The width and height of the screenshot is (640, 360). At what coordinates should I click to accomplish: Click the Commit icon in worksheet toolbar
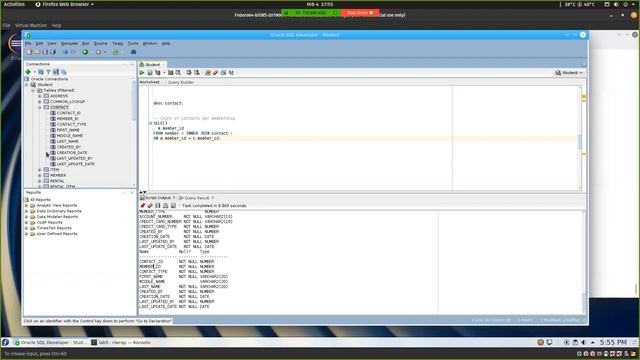pyautogui.click(x=189, y=73)
